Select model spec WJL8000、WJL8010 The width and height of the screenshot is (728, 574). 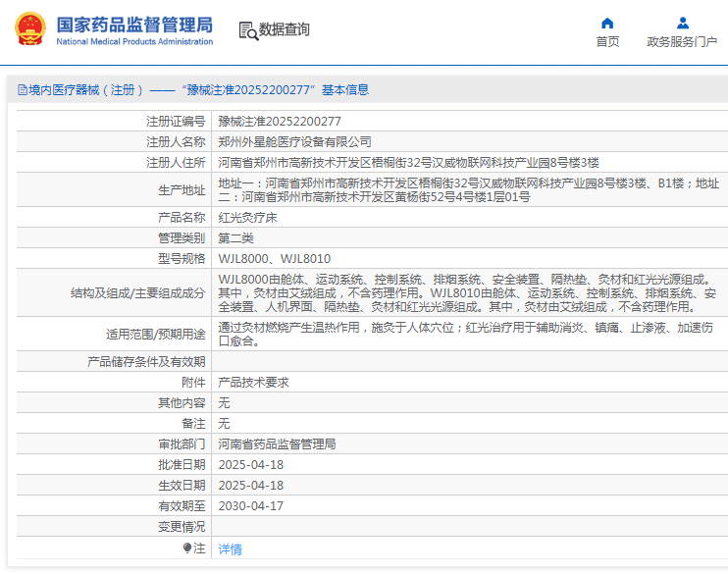pyautogui.click(x=275, y=259)
